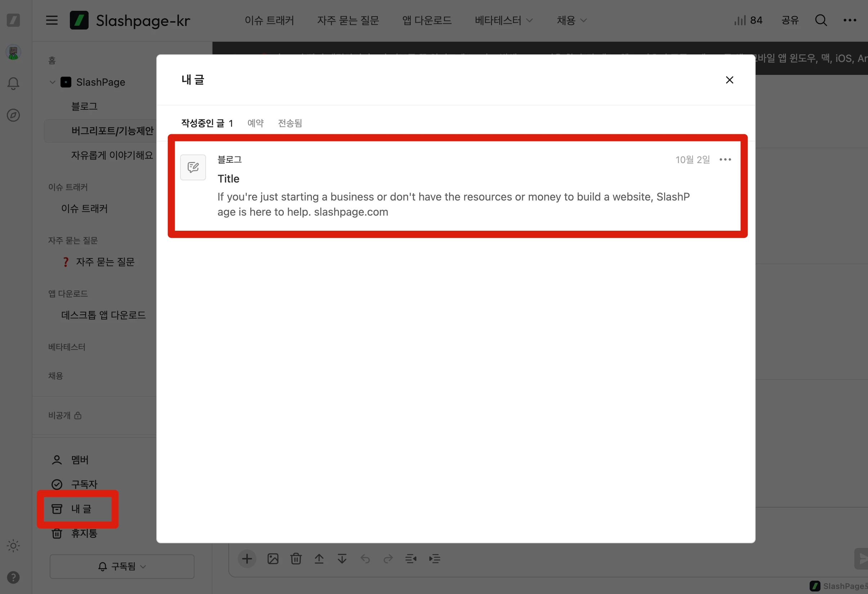Viewport: 868px width, 594px height.
Task: Expand the 베타테스터 dropdown in top nav
Action: tap(503, 20)
